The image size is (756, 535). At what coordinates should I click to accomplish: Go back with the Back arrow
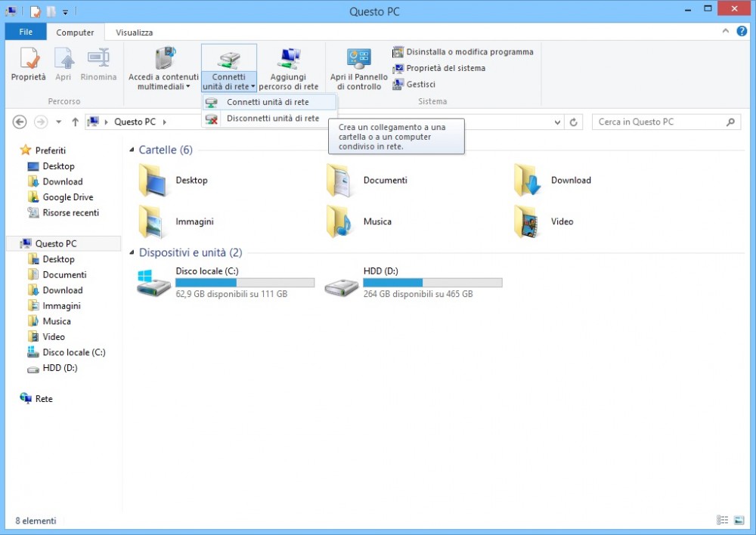pyautogui.click(x=20, y=122)
